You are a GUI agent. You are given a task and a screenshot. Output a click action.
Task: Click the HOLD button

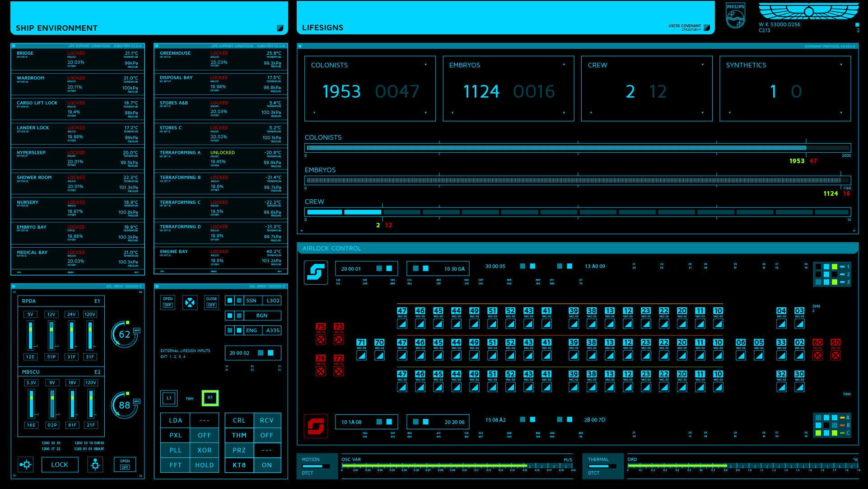point(204,465)
